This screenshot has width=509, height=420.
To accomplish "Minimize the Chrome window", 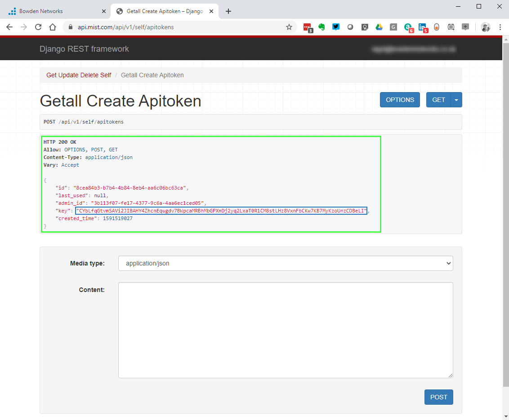I will coord(458,6).
